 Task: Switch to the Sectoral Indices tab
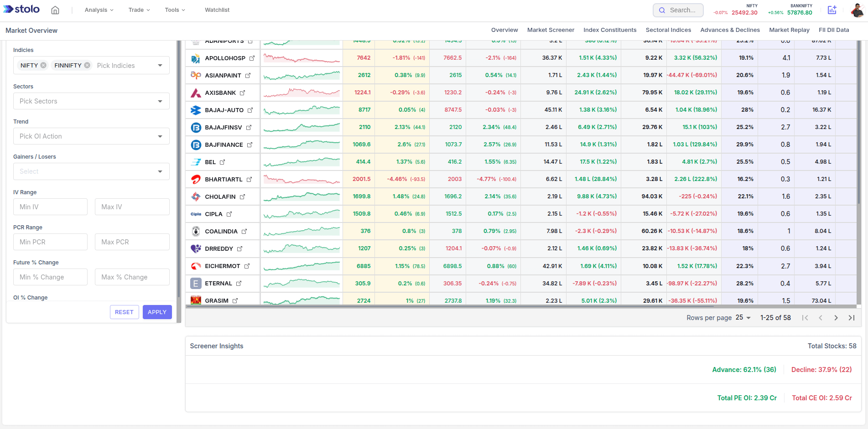click(668, 30)
